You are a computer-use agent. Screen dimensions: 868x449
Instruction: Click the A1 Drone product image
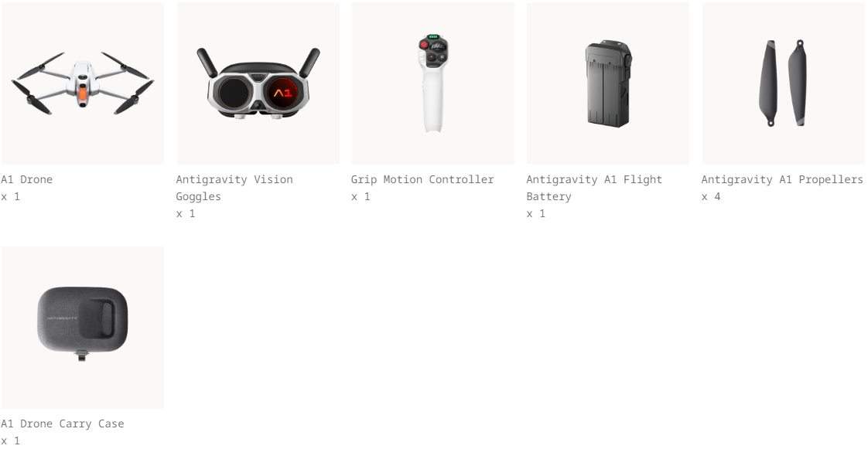[83, 83]
